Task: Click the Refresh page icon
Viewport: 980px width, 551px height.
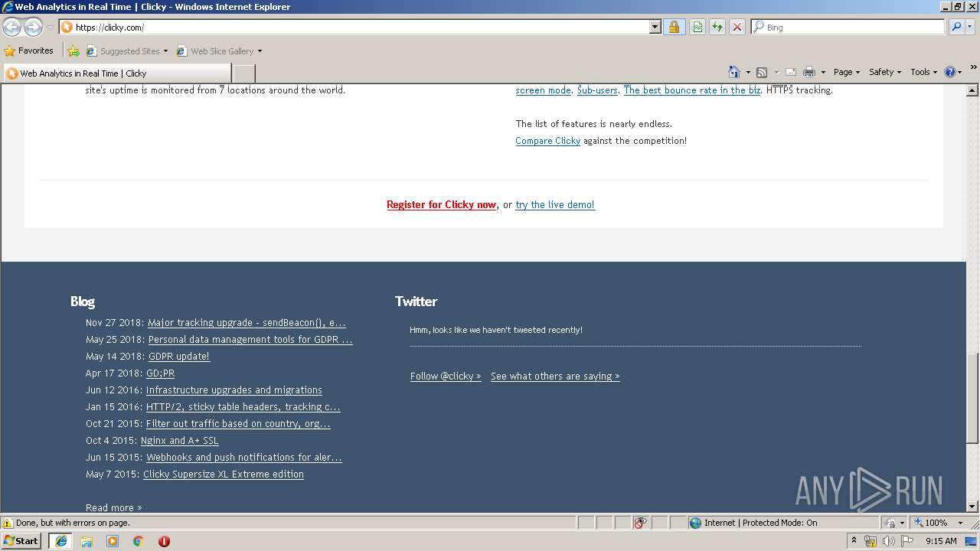Action: tap(717, 27)
